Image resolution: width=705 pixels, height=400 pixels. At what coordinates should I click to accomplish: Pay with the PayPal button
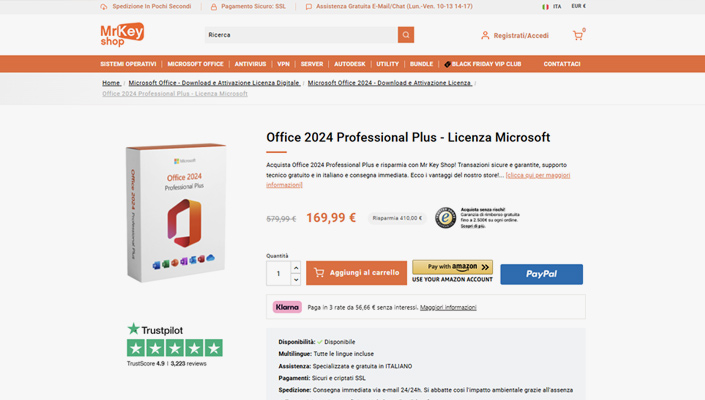pyautogui.click(x=541, y=274)
